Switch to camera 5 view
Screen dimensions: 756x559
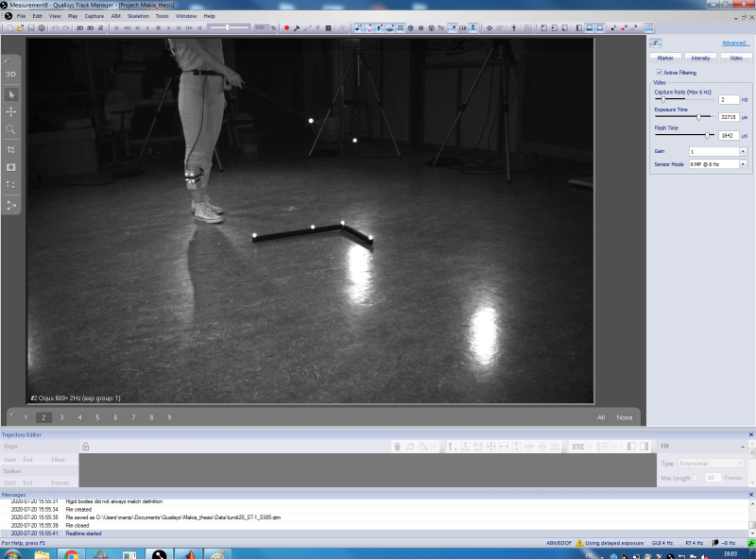[97, 417]
